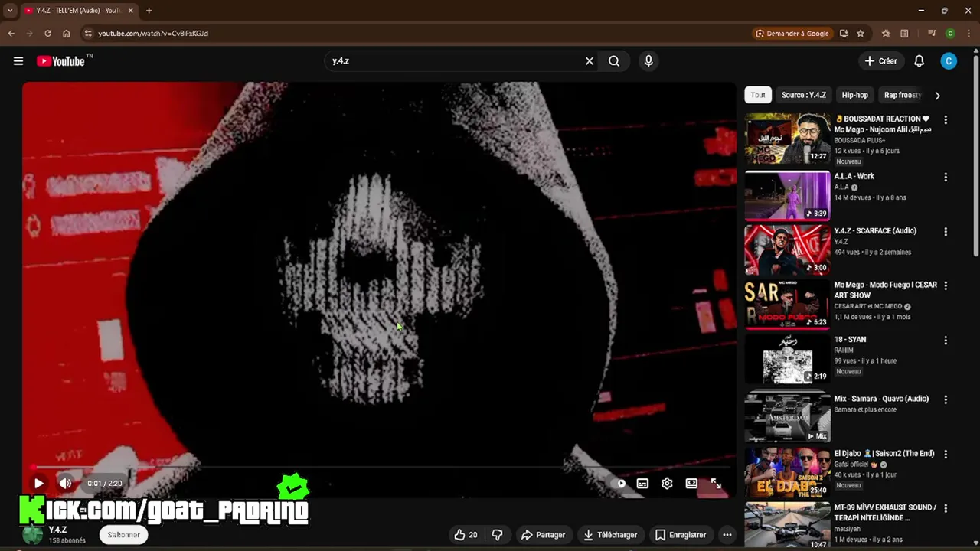980x551 pixels.
Task: Open Mix - Samara - Quavo (Audio) title
Action: (881, 399)
